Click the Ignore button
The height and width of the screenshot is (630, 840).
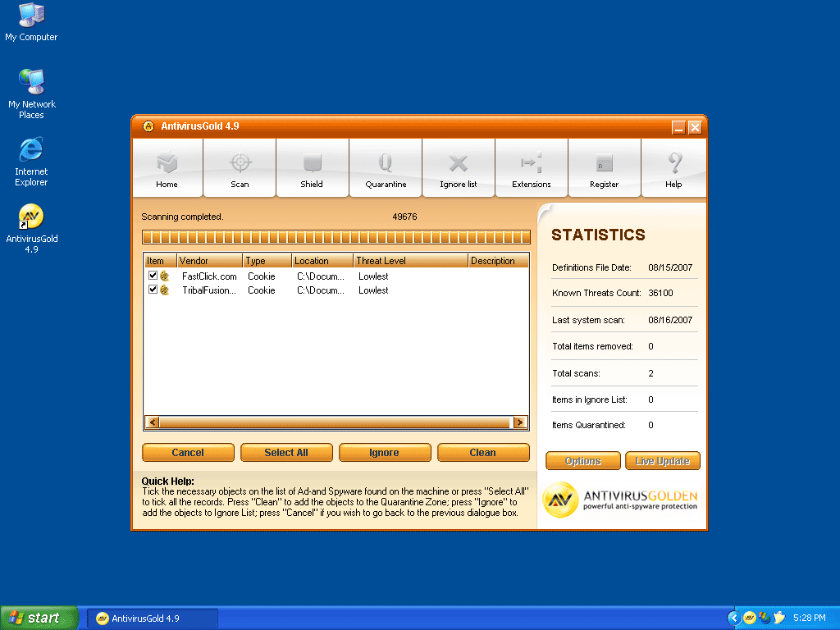385,453
